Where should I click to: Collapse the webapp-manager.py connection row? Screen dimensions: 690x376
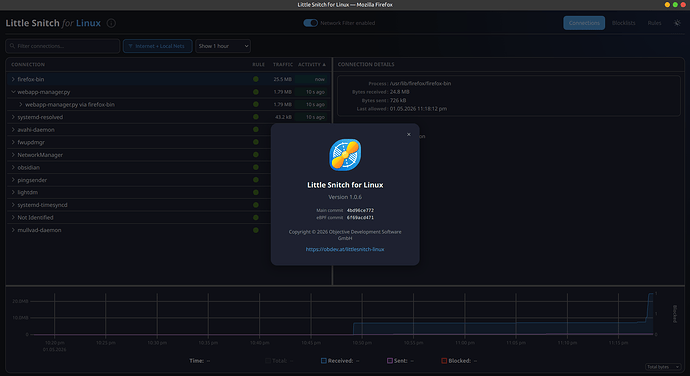13,92
